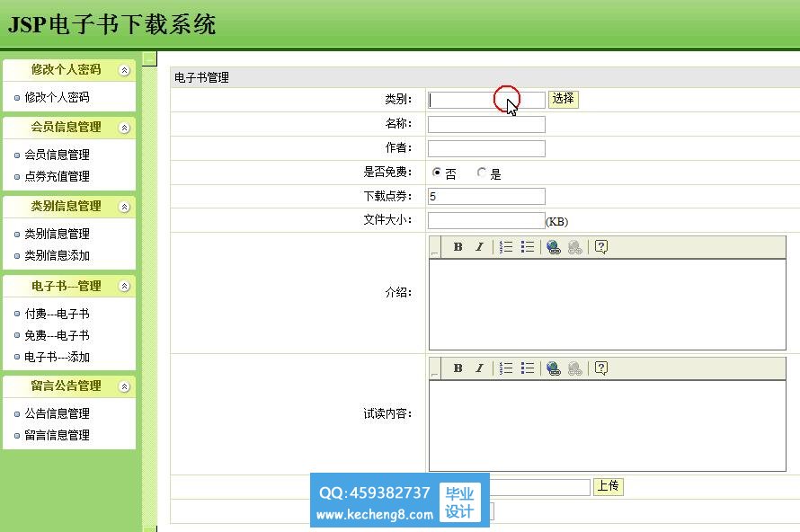
Task: Insert hyperlink in 试读内容 editor
Action: 554,368
